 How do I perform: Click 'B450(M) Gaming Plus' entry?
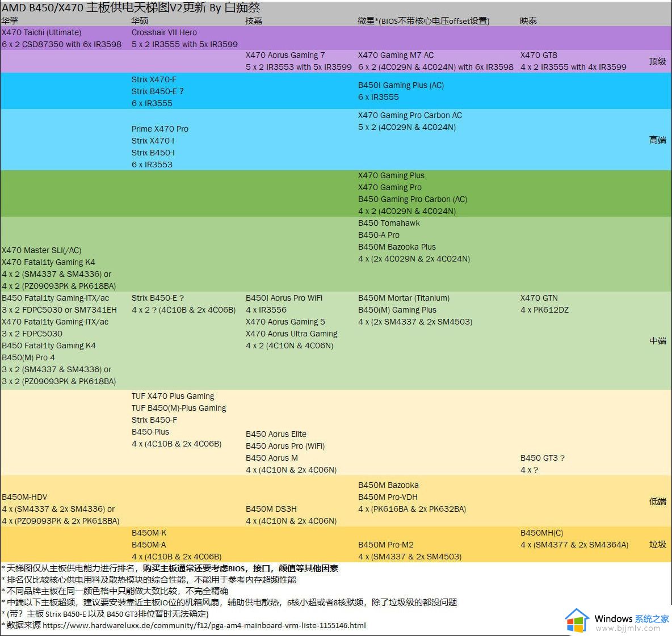tap(397, 310)
